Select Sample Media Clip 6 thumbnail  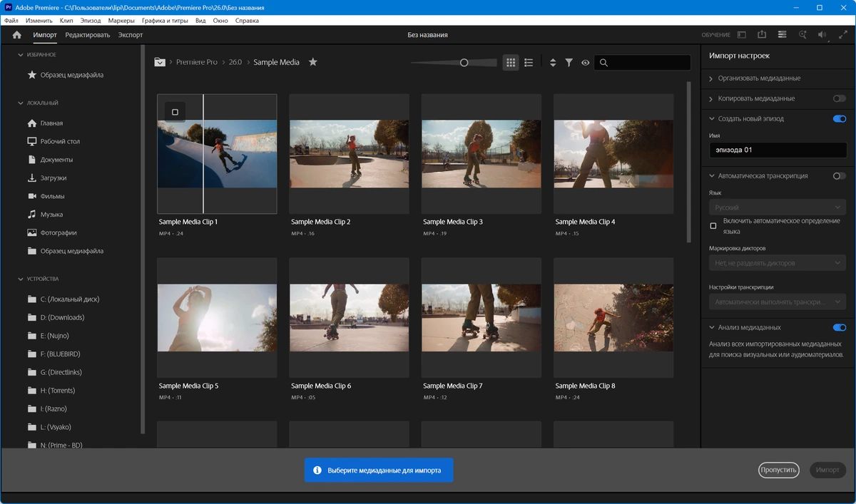(x=349, y=318)
